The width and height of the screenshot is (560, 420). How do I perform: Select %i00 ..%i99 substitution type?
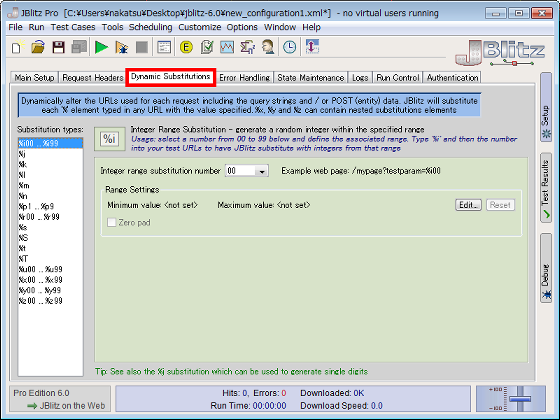tap(50, 143)
